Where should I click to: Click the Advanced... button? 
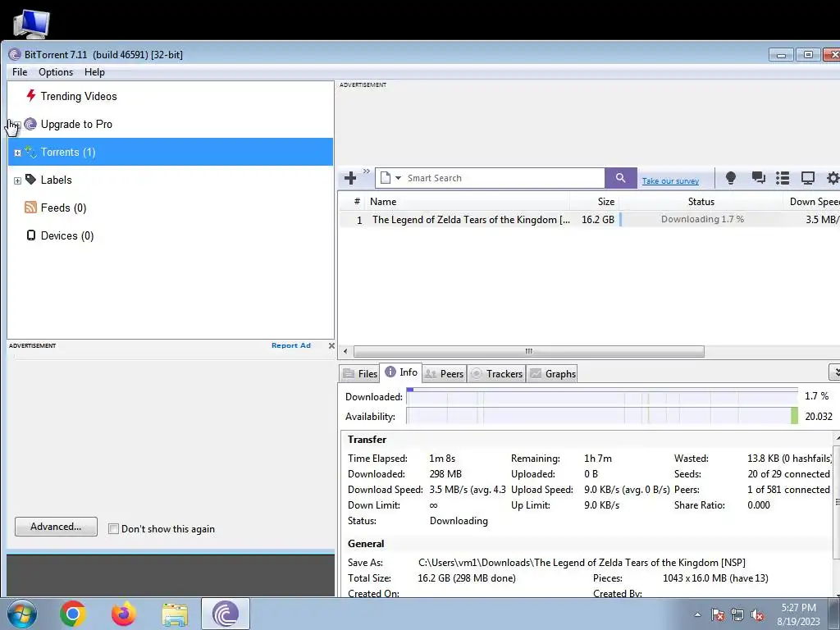pyautogui.click(x=57, y=527)
